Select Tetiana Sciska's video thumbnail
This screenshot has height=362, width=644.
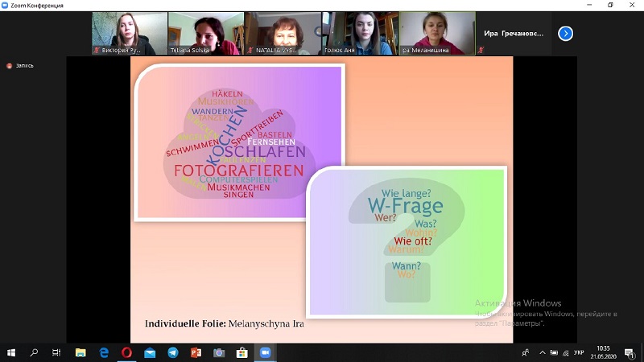click(206, 34)
